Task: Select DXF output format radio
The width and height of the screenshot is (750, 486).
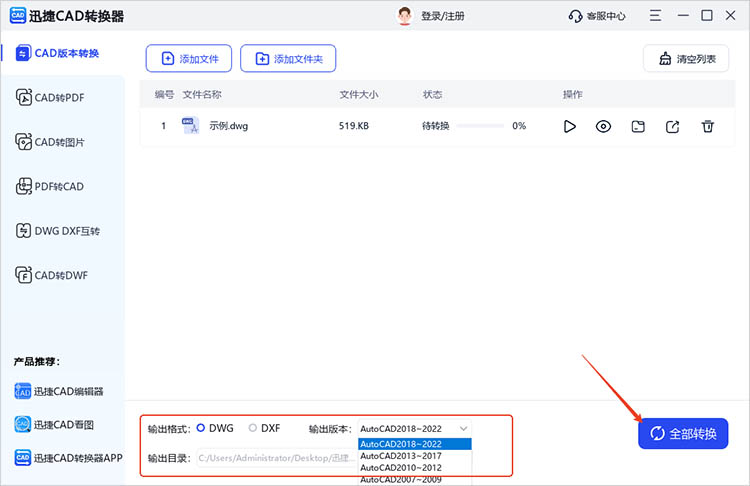Action: click(x=253, y=428)
